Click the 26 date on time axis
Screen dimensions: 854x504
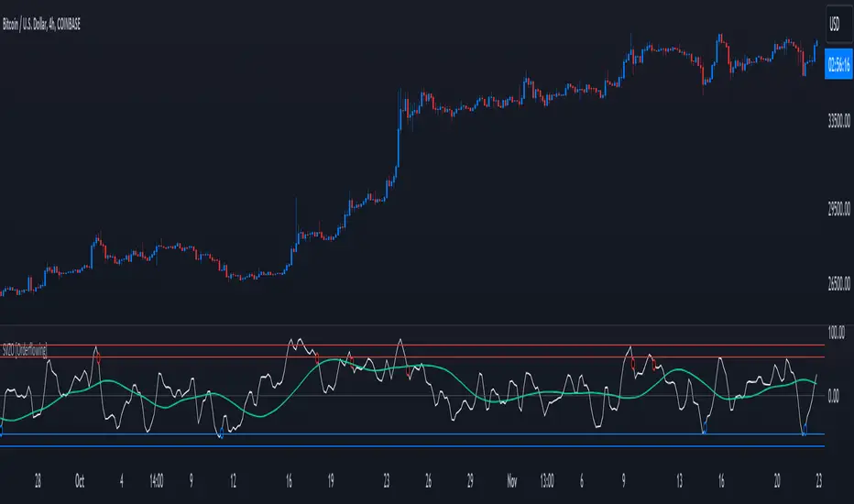click(429, 479)
